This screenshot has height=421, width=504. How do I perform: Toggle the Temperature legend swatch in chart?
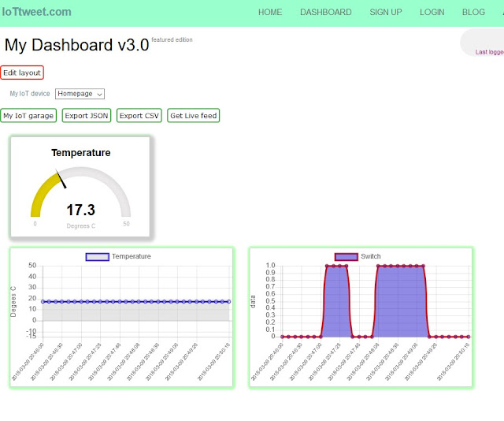click(x=98, y=257)
